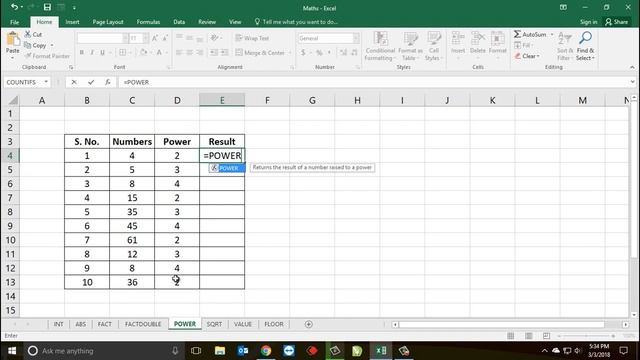The width and height of the screenshot is (640, 360).
Task: Open Clipboard pane dialog launcher
Action: (71, 67)
